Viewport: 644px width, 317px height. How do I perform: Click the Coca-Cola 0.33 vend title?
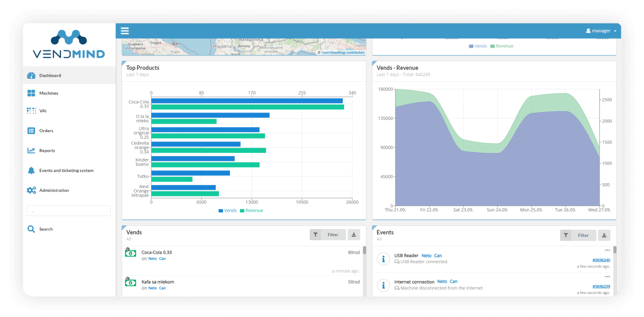point(157,253)
